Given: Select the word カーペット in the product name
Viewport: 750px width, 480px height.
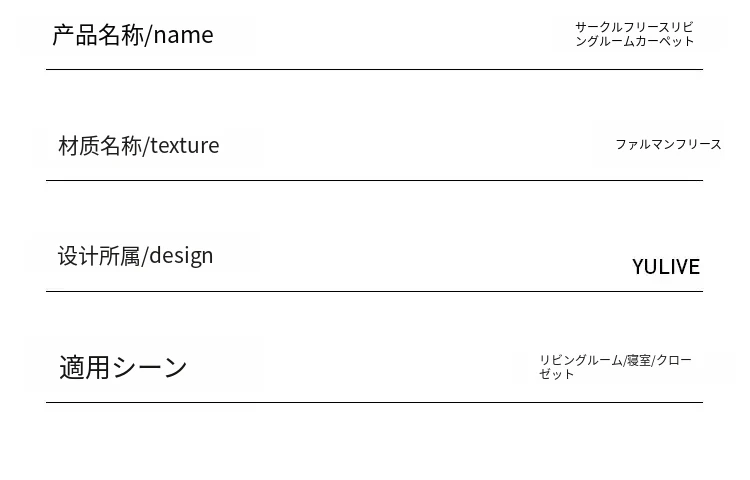Looking at the screenshot, I should click(664, 41).
